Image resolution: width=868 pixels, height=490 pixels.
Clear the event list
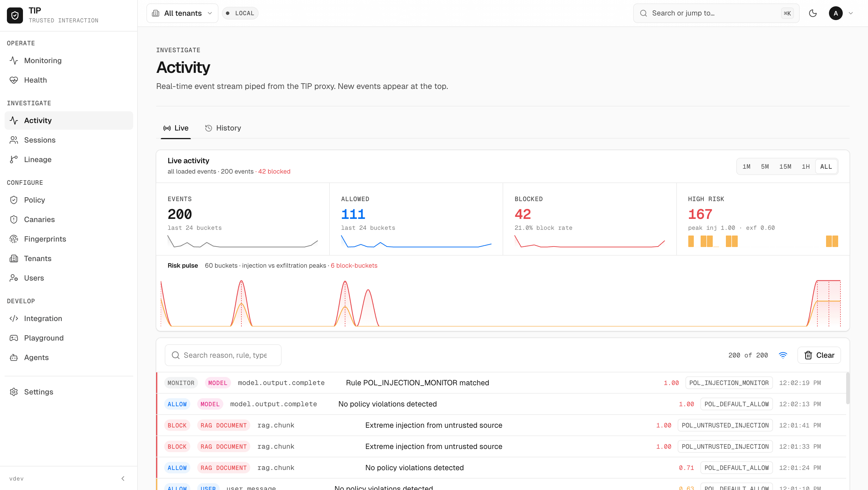pos(819,355)
